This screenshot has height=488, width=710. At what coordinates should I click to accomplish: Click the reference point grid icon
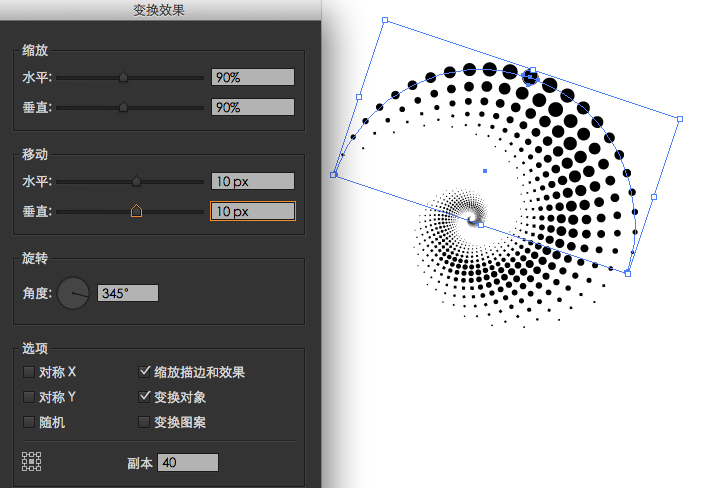[32, 461]
